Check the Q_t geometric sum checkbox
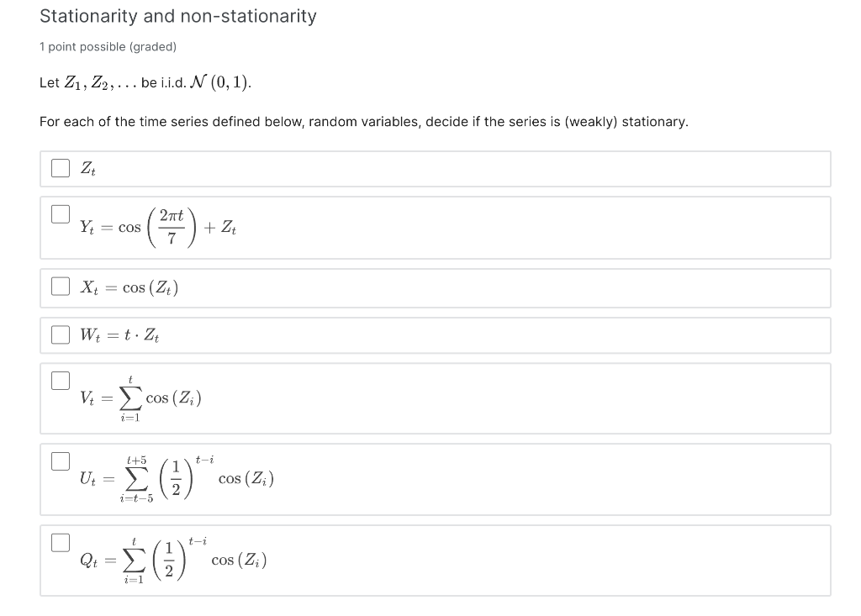 click(x=60, y=542)
